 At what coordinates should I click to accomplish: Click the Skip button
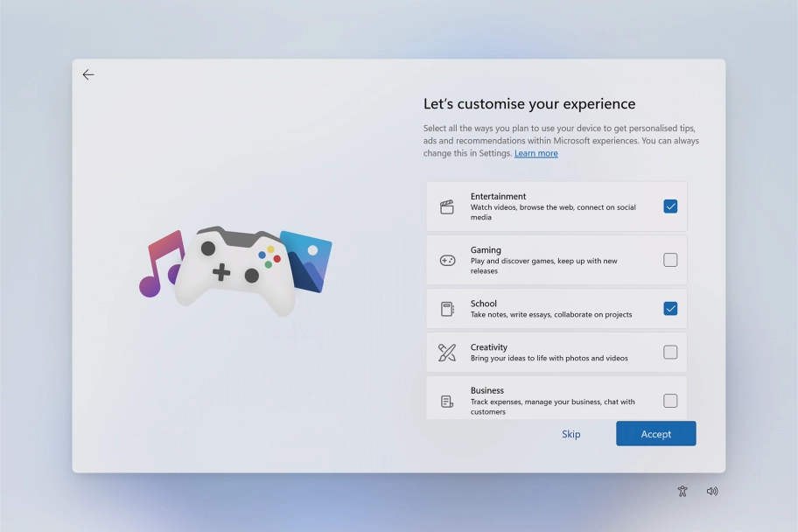pos(570,434)
